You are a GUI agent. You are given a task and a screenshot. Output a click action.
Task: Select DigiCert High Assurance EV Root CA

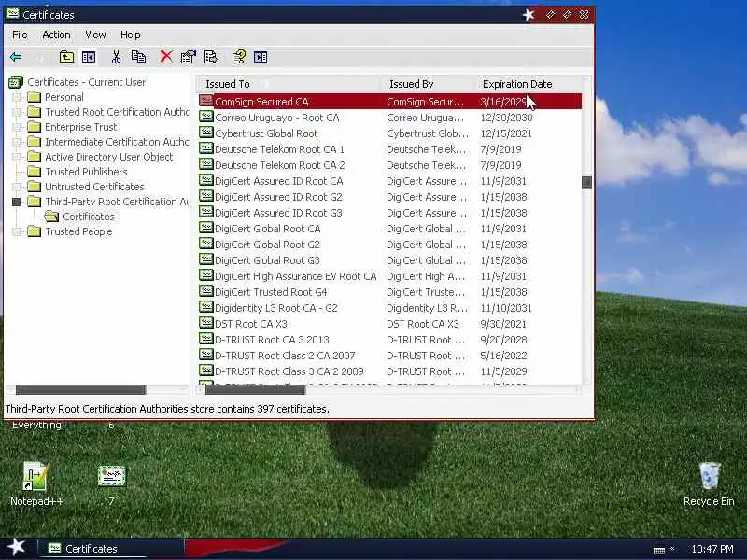389,276
